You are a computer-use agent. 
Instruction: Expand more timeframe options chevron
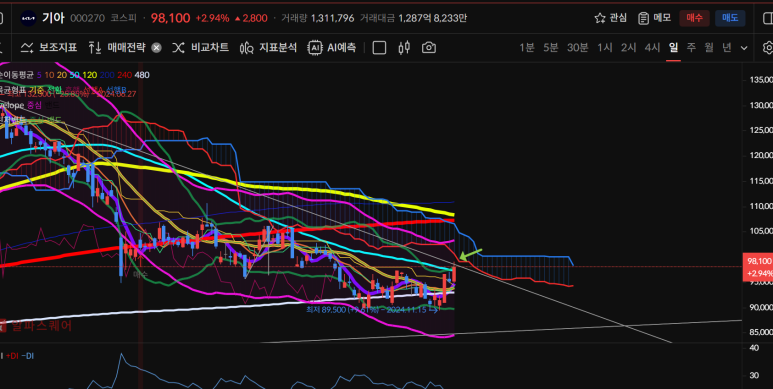[744, 48]
